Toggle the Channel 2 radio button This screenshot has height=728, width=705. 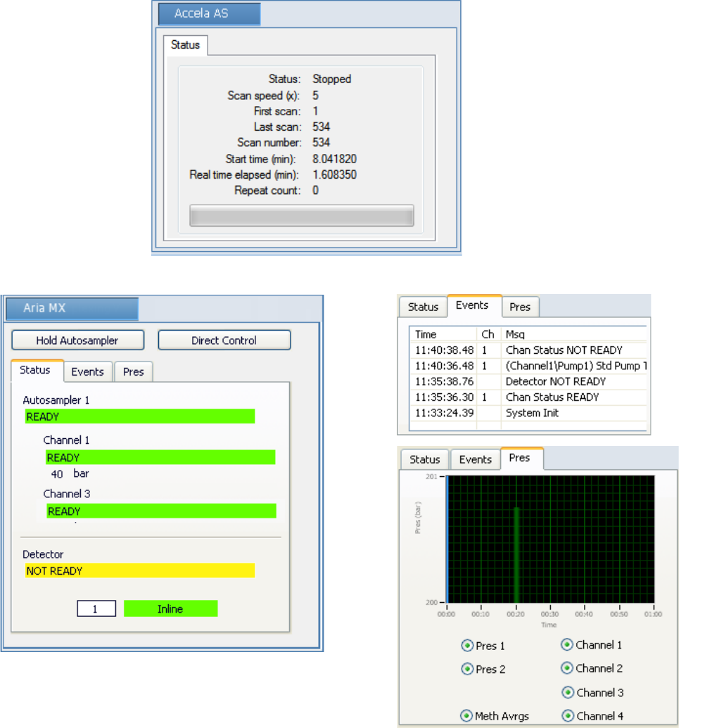pos(566,668)
